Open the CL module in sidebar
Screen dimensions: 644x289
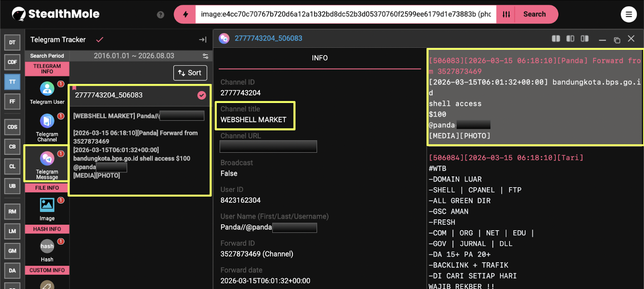click(x=12, y=166)
